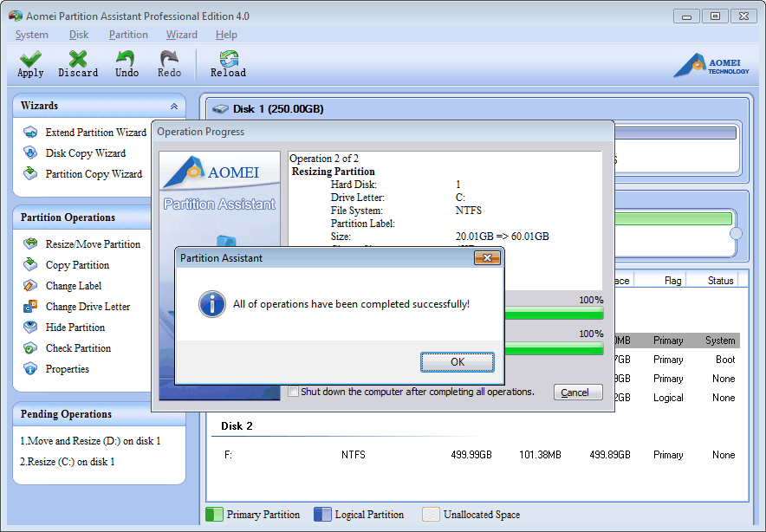766x532 pixels.
Task: Click the Properties info icon
Action: tap(30, 369)
